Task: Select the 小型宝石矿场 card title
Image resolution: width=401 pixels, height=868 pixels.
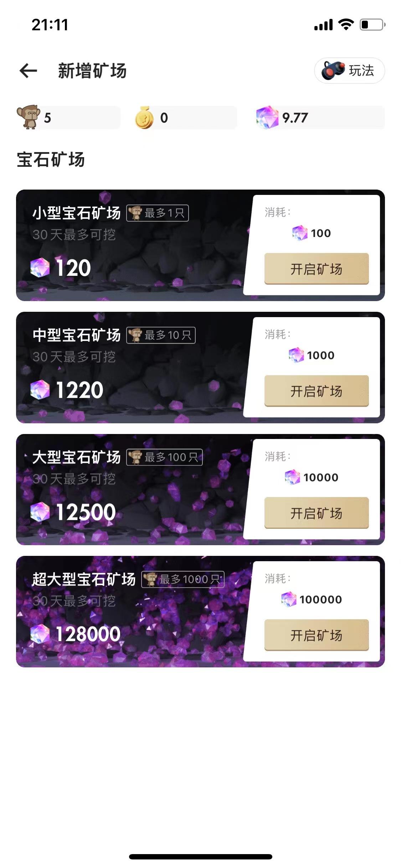Action: tap(77, 213)
